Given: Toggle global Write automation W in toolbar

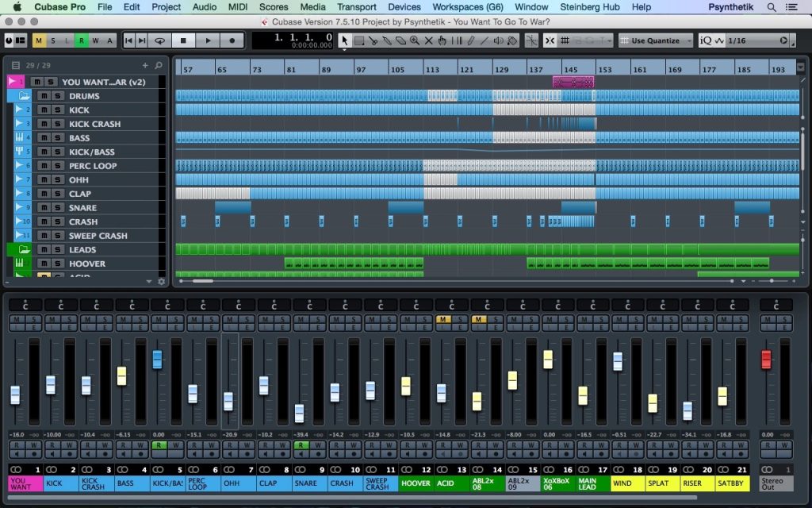Looking at the screenshot, I should [95, 40].
